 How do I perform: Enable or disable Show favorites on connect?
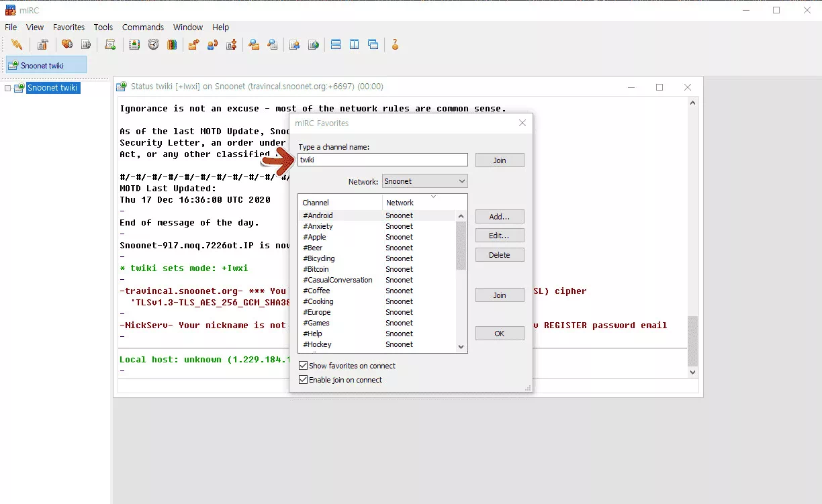(303, 366)
